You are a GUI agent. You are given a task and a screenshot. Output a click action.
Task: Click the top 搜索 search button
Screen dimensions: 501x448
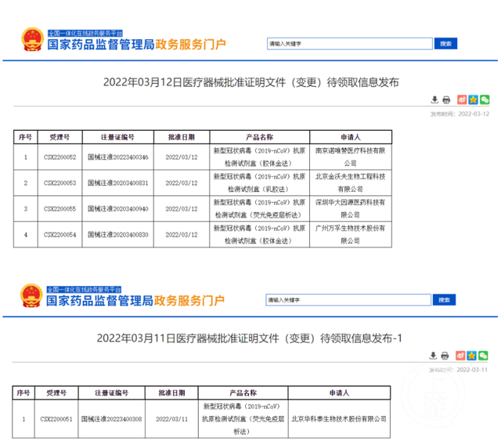pos(445,44)
